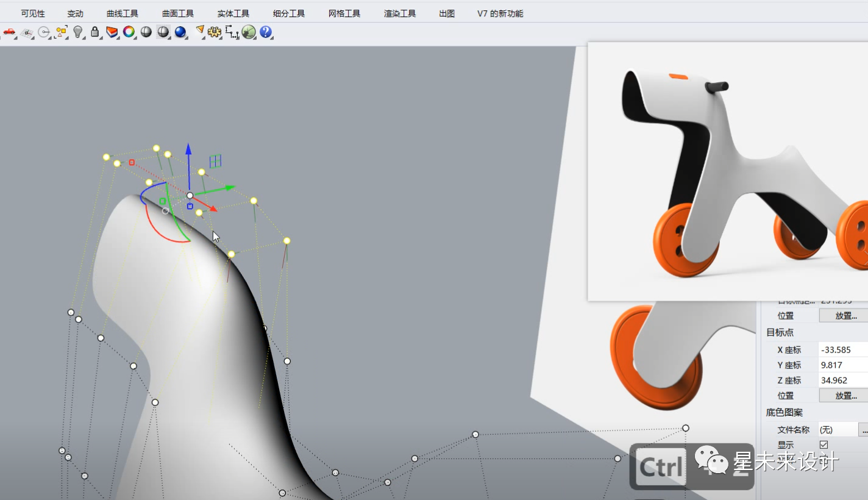Viewport: 868px width, 500px height.
Task: Open the 渲染工具 tab
Action: pyautogui.click(x=400, y=13)
